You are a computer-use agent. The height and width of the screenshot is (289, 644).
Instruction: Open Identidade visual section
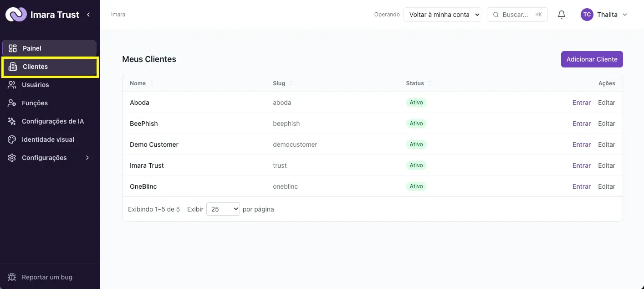point(49,139)
